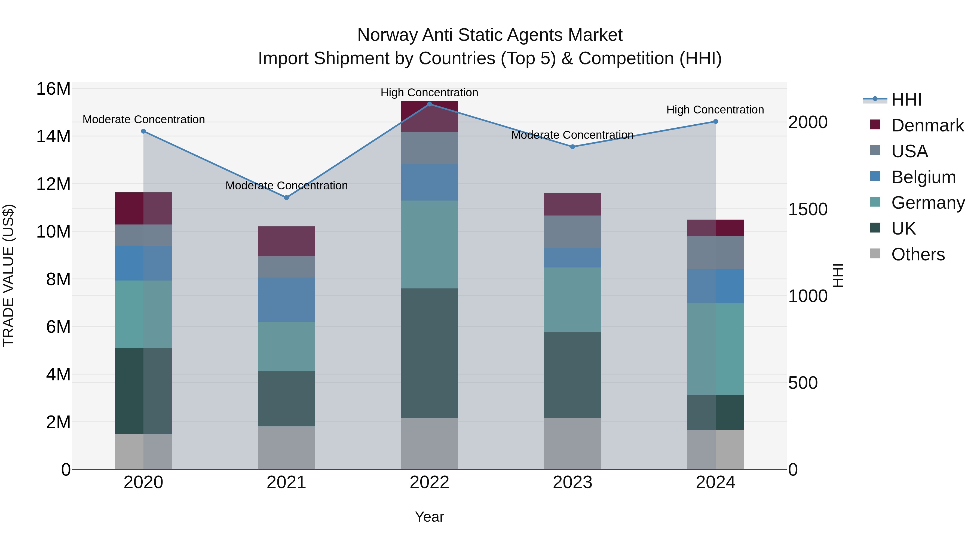The height and width of the screenshot is (551, 980).
Task: Click the 1500 right axis tick label
Action: [808, 209]
